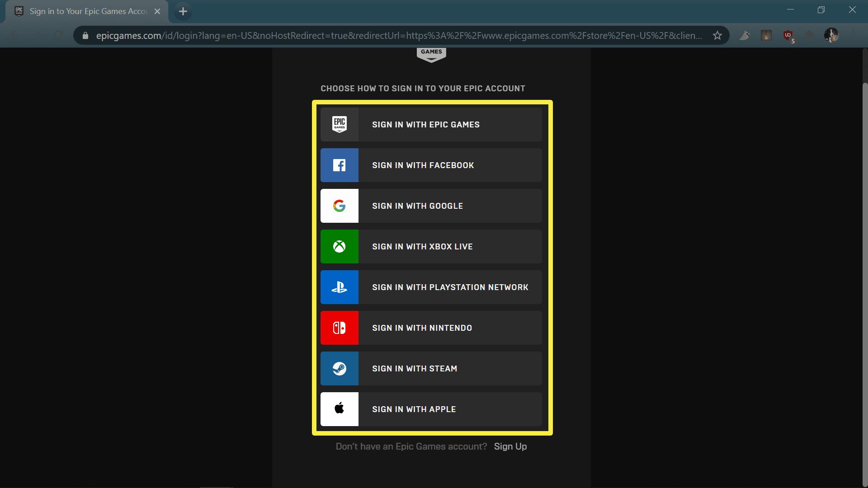868x488 pixels.
Task: Click the 'Choose how to sign in' heading
Action: coord(423,89)
